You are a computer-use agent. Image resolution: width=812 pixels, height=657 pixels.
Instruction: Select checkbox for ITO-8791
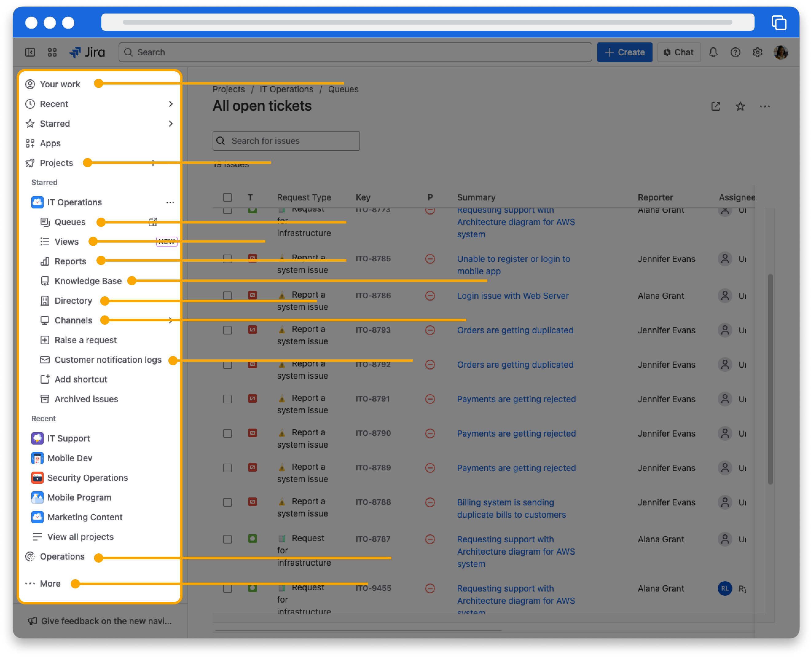tap(227, 399)
